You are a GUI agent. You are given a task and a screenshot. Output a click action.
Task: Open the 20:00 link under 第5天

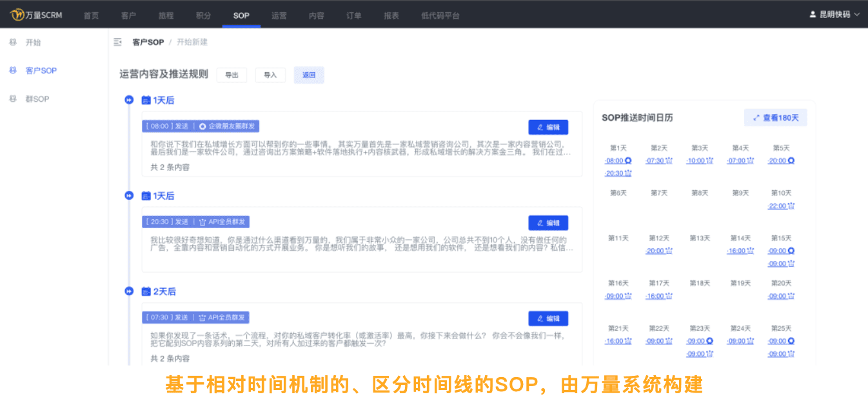coord(781,161)
